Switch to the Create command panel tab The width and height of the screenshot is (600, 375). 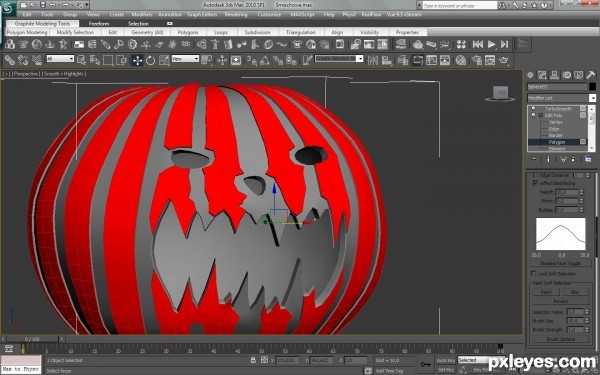530,75
